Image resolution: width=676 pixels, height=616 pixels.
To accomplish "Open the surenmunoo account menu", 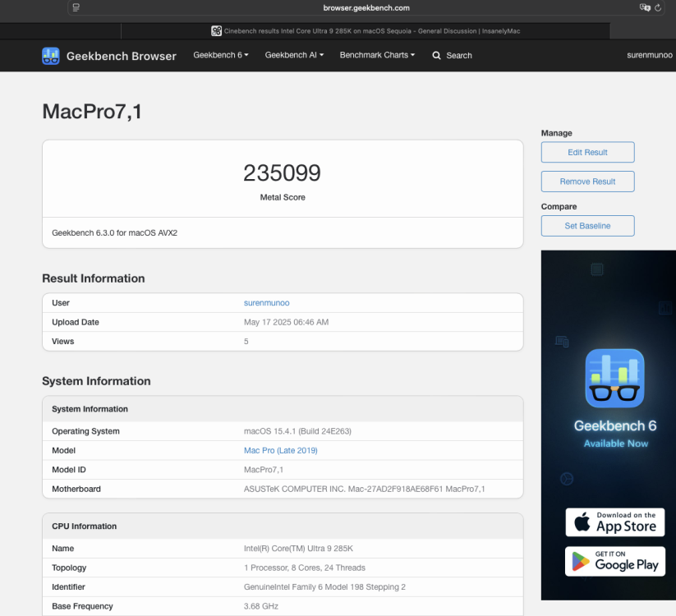I will point(649,55).
